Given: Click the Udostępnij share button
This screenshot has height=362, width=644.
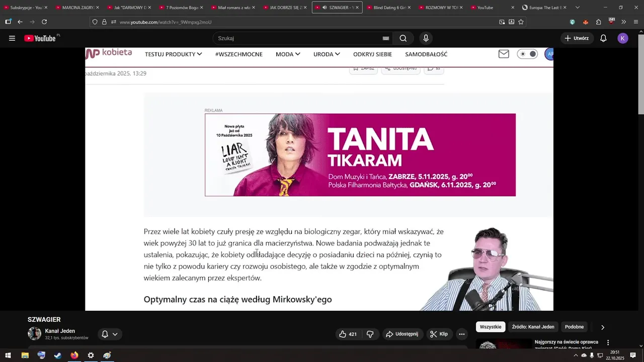Looking at the screenshot, I should [402, 334].
